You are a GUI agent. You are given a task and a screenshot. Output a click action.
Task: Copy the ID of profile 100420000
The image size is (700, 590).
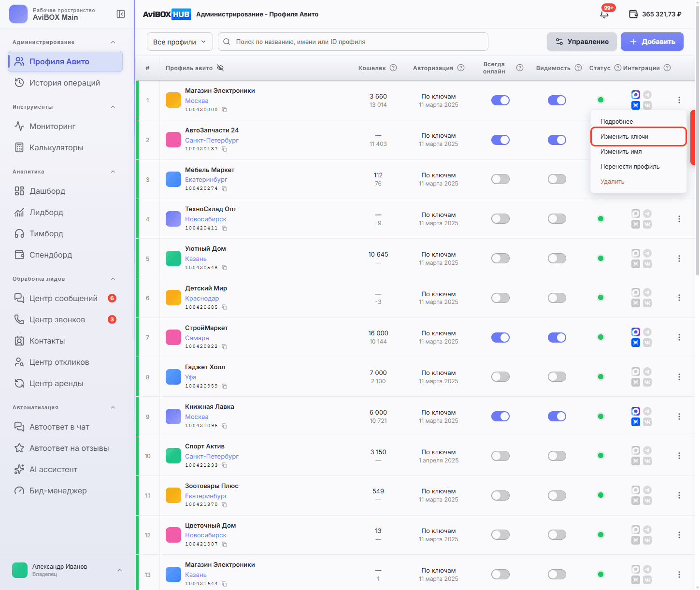click(225, 110)
